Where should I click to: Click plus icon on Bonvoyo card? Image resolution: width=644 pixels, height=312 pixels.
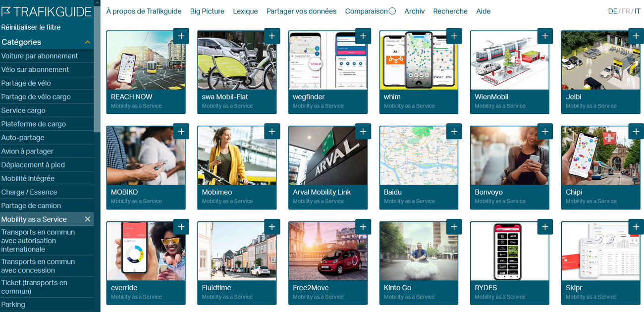(x=545, y=131)
